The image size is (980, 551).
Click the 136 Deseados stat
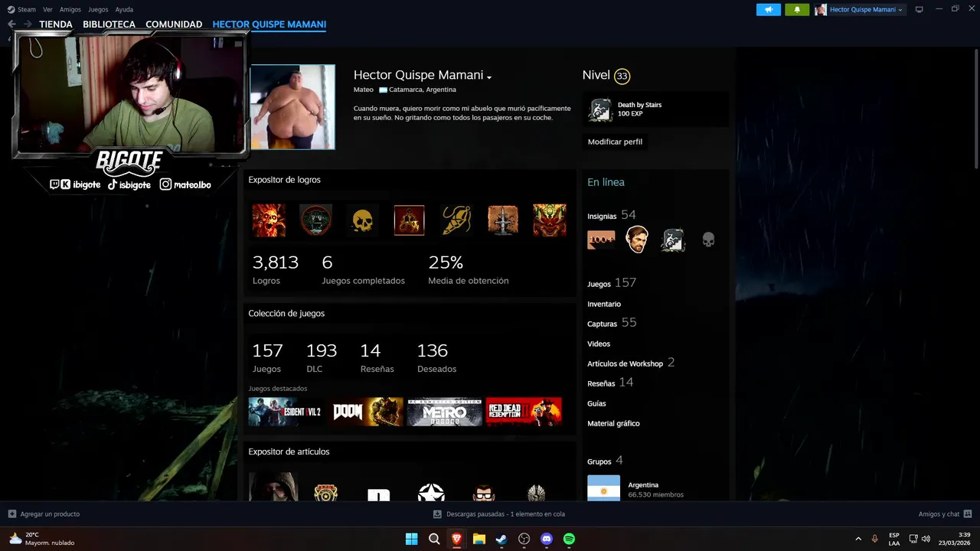[x=436, y=358]
